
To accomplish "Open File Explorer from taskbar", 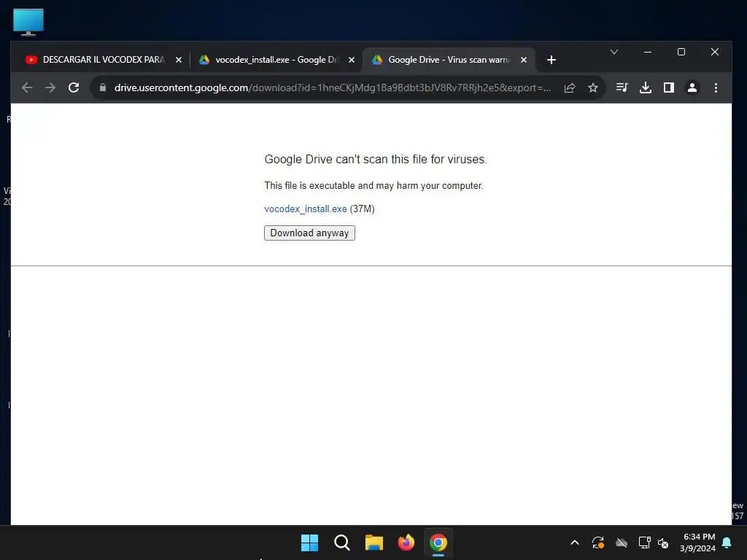I will click(x=374, y=542).
